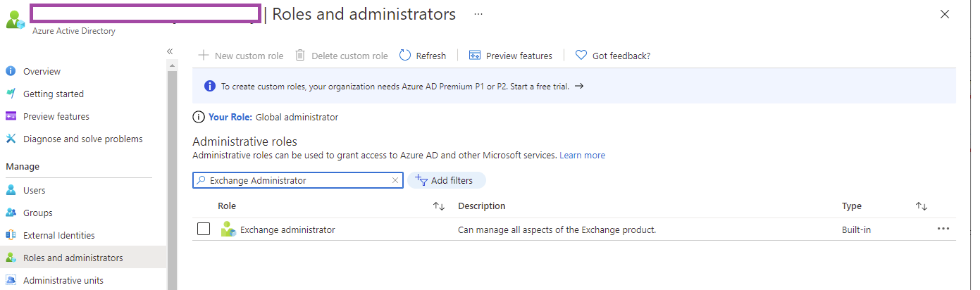Click the Add filters button
The width and height of the screenshot is (980, 290).
(x=447, y=180)
